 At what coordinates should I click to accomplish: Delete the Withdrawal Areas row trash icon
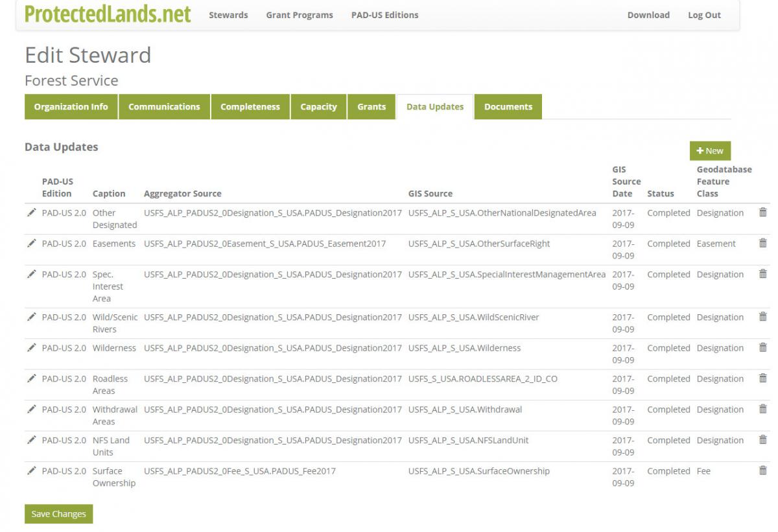click(762, 409)
